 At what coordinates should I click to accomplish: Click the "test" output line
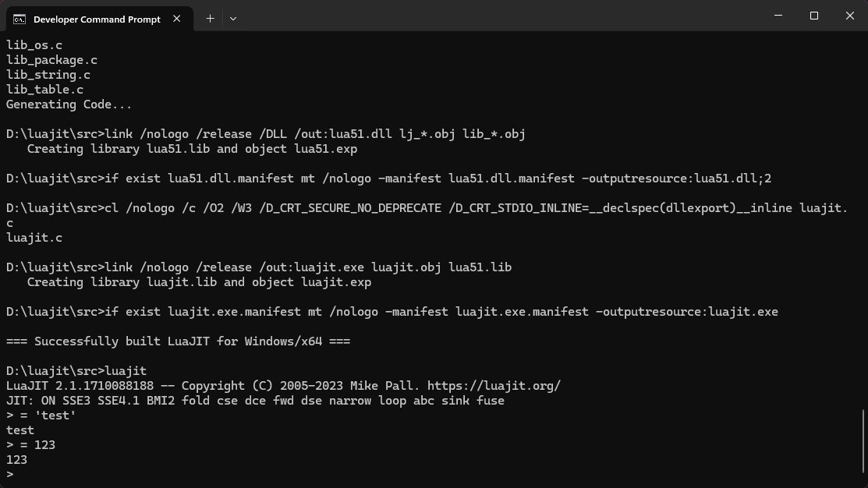pos(20,430)
